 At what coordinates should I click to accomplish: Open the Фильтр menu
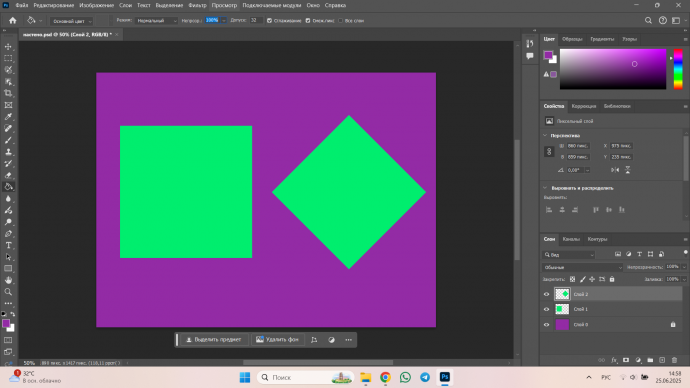point(197,5)
